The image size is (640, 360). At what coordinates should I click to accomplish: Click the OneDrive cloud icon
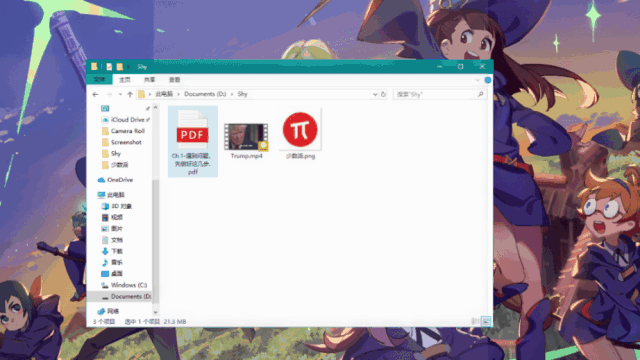pyautogui.click(x=101, y=180)
